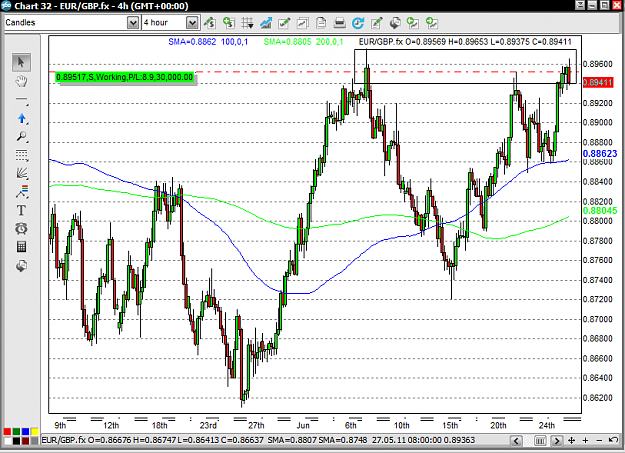Zoom in with bottom plus button
Viewport: 625px width, 453px height.
click(x=586, y=441)
